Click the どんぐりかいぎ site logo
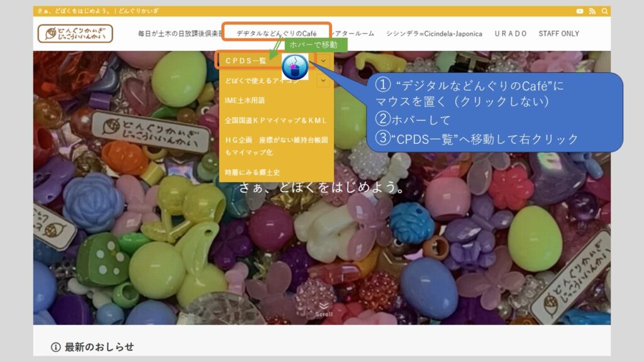The image size is (644, 362). pyautogui.click(x=75, y=33)
